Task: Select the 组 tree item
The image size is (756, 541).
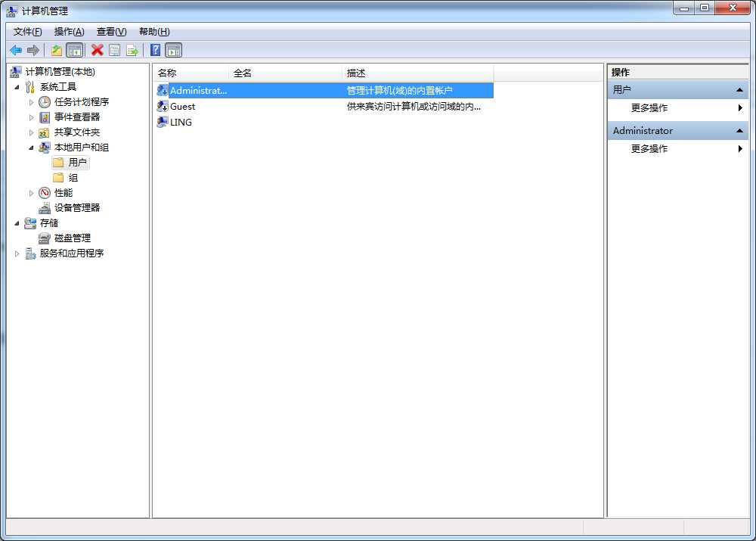Action: (x=73, y=178)
